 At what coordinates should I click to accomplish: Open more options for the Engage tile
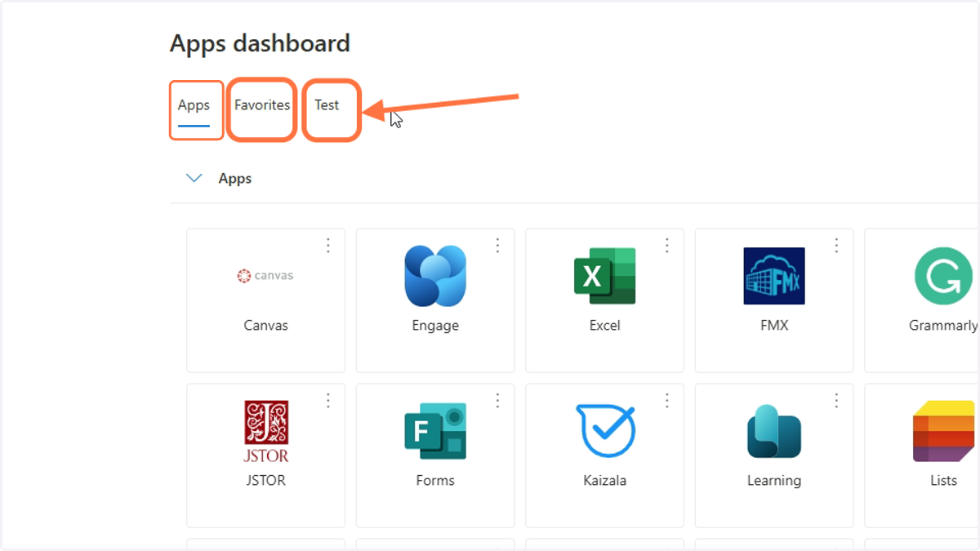click(497, 245)
